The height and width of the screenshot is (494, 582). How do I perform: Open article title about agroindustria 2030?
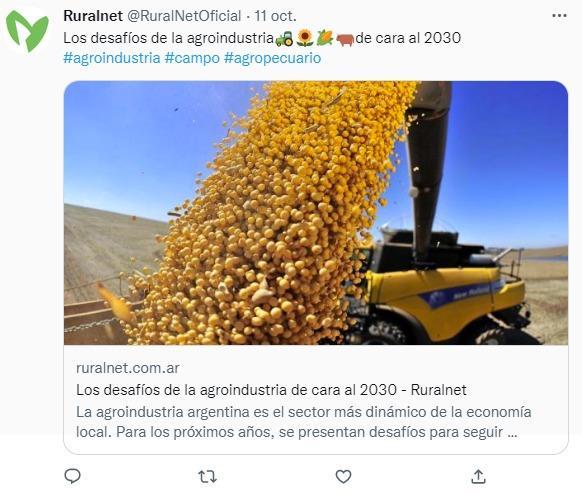click(x=271, y=390)
